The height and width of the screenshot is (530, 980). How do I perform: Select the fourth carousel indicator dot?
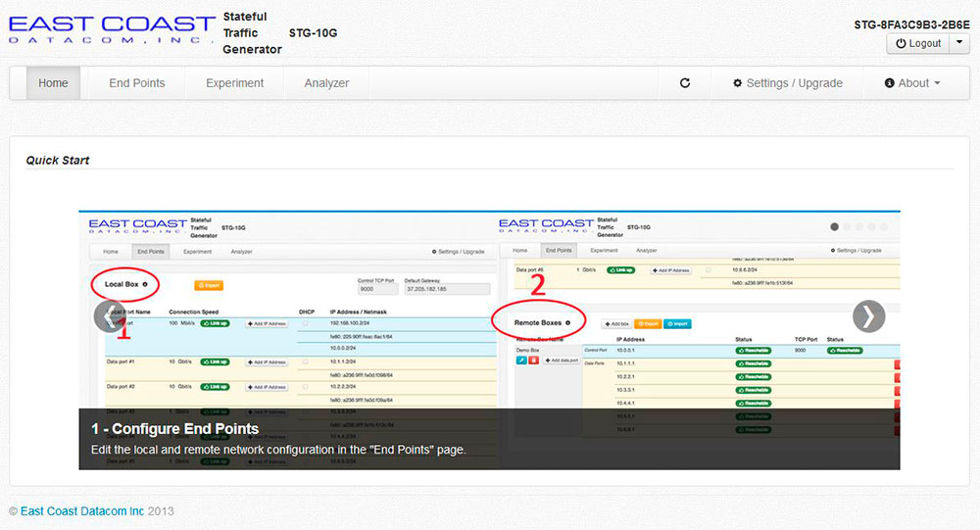[x=871, y=227]
